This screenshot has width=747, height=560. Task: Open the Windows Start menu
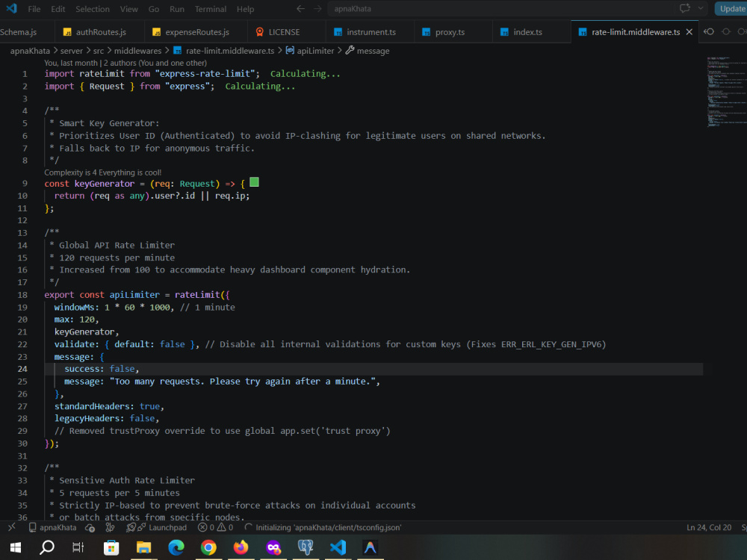pyautogui.click(x=15, y=547)
